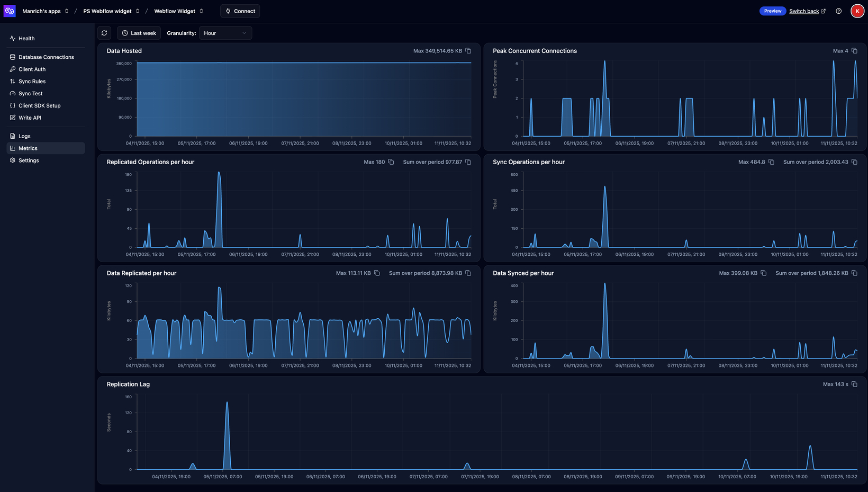This screenshot has height=492, width=868.
Task: Open the Granularity Hour dropdown
Action: 225,33
